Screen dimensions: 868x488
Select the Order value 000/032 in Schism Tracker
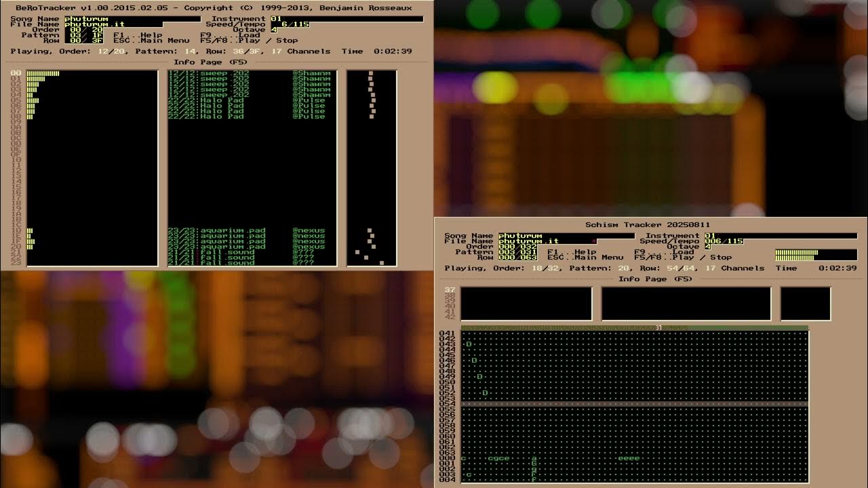[x=517, y=247]
